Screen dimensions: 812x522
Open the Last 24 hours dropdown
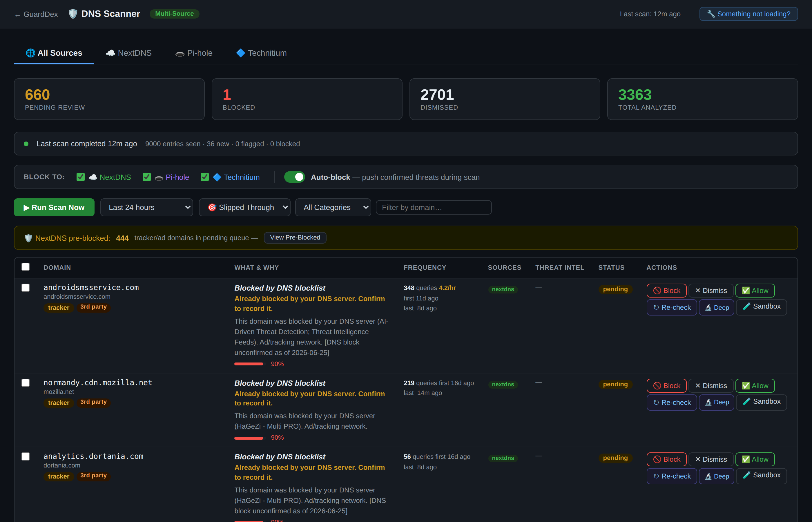tap(146, 207)
